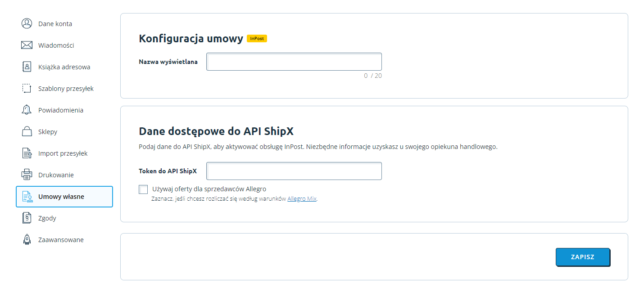Click the Wiadomości envelope icon
The width and height of the screenshot is (644, 288).
(x=27, y=45)
